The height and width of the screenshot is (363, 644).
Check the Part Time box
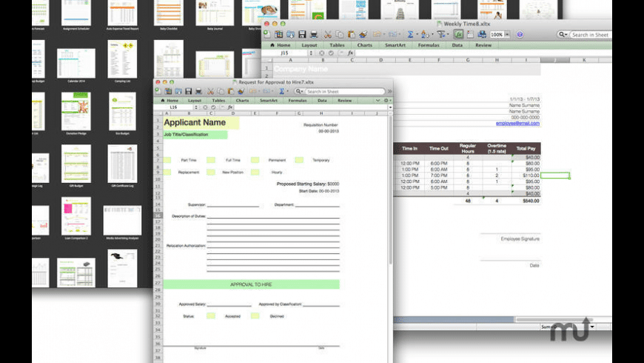167,160
